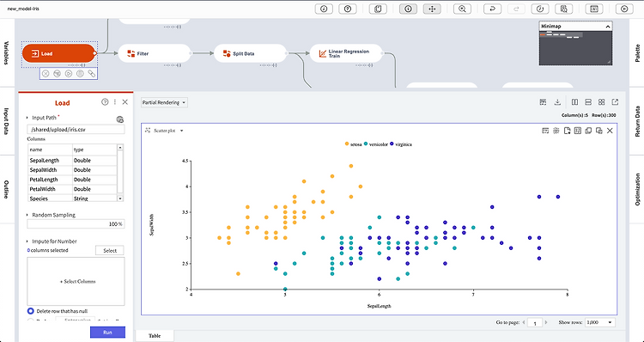
Task: Click the blue Run button
Action: [x=107, y=333]
